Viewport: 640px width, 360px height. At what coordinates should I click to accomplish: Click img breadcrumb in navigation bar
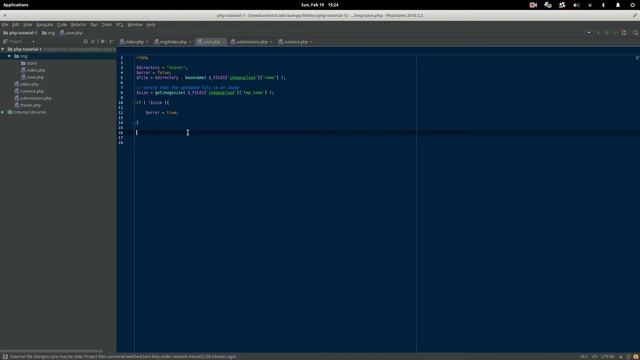point(48,33)
